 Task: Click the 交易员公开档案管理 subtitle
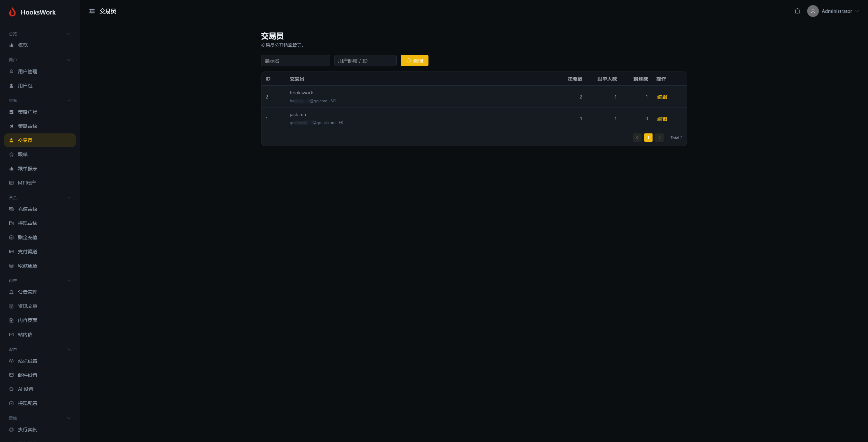(282, 45)
